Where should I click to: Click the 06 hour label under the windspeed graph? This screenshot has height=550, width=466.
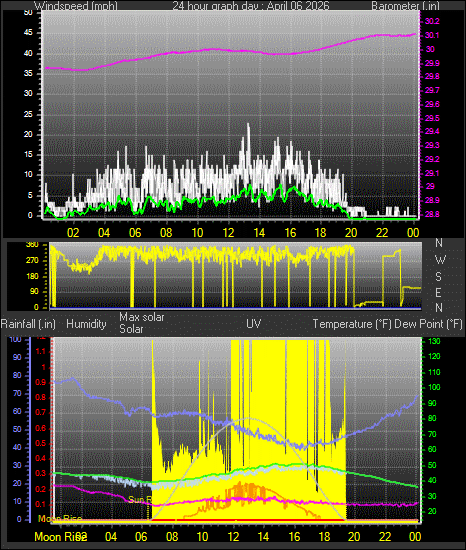click(135, 233)
